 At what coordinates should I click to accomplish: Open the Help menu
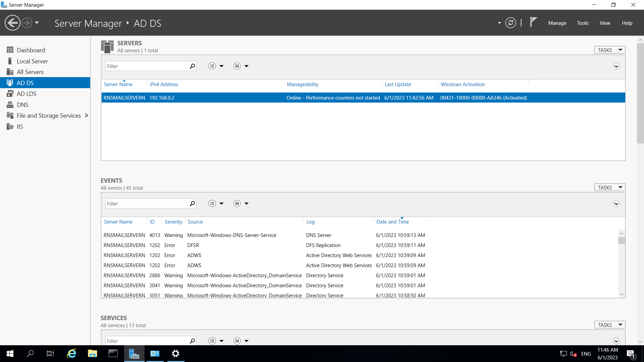pos(627,23)
